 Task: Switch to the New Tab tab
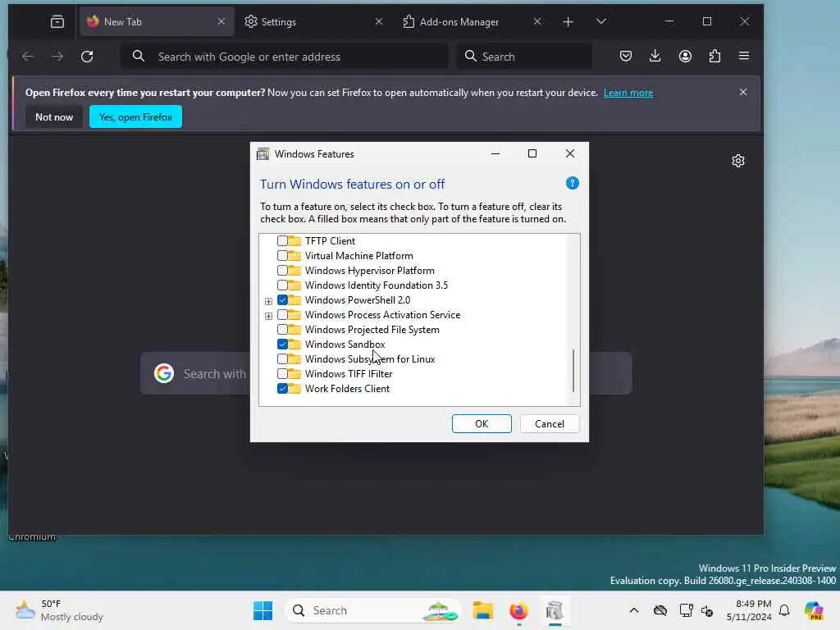(x=157, y=21)
